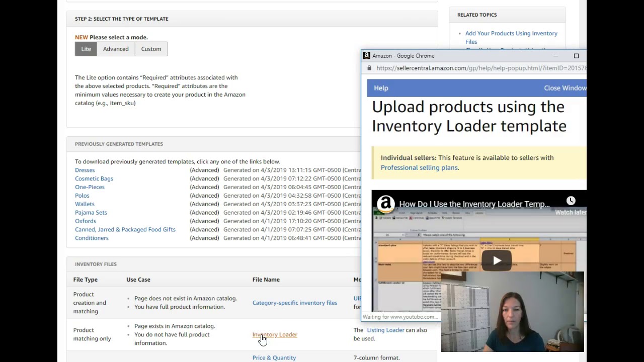The width and height of the screenshot is (644, 362).
Task: Maximize the Amazon Chrome popup window
Action: pyautogui.click(x=576, y=56)
